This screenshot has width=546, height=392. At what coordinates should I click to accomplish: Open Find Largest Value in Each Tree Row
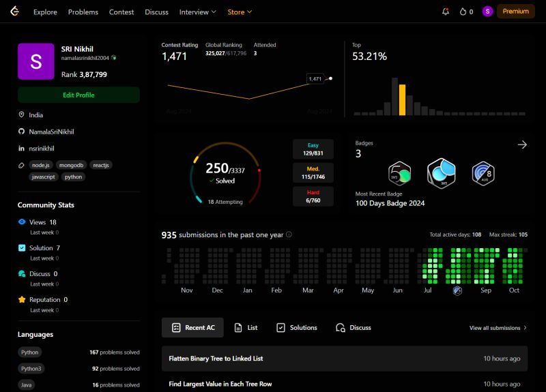point(345,384)
